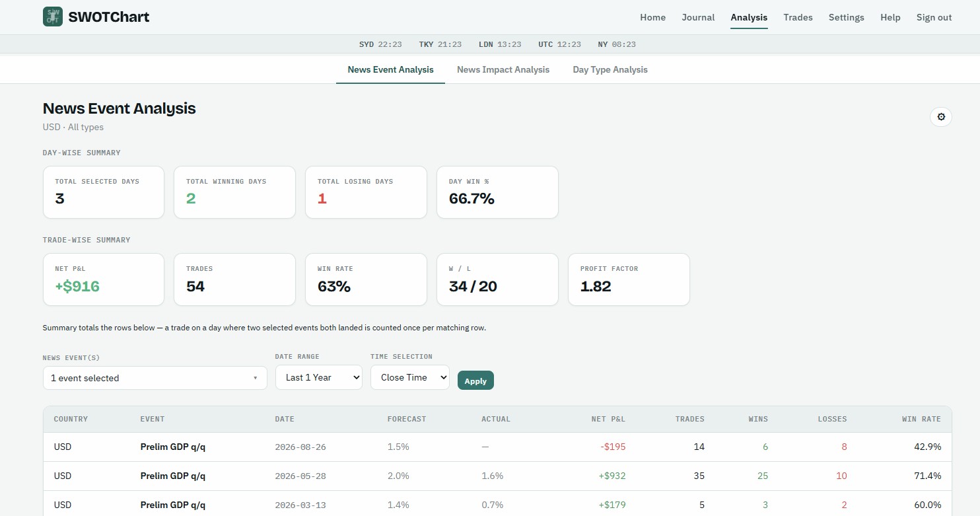980x516 pixels.
Task: Click the Day Win % card
Action: [x=497, y=192]
